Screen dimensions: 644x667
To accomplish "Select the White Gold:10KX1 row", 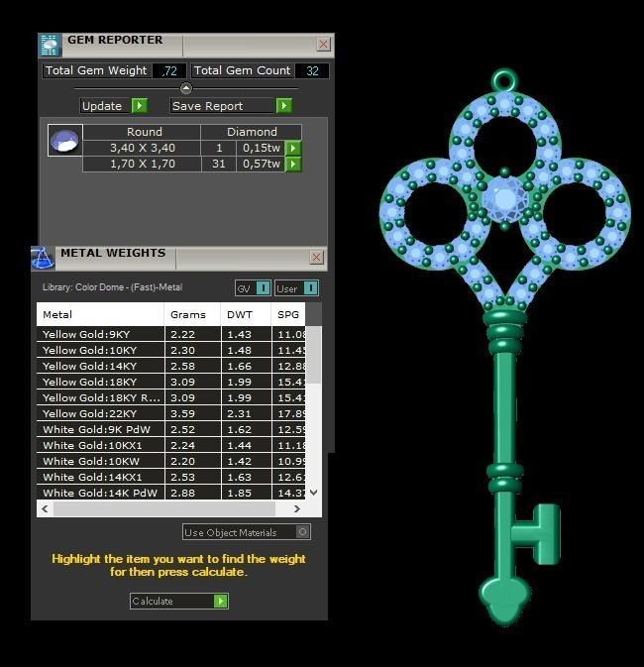I will [x=171, y=445].
